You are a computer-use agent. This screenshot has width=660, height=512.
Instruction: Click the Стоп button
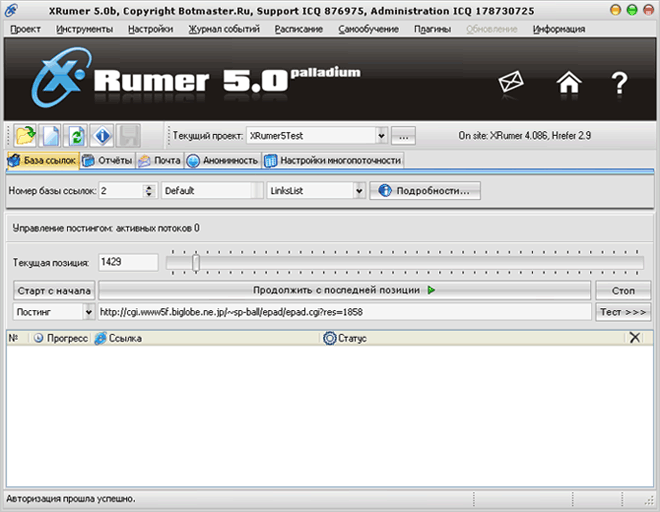click(623, 291)
